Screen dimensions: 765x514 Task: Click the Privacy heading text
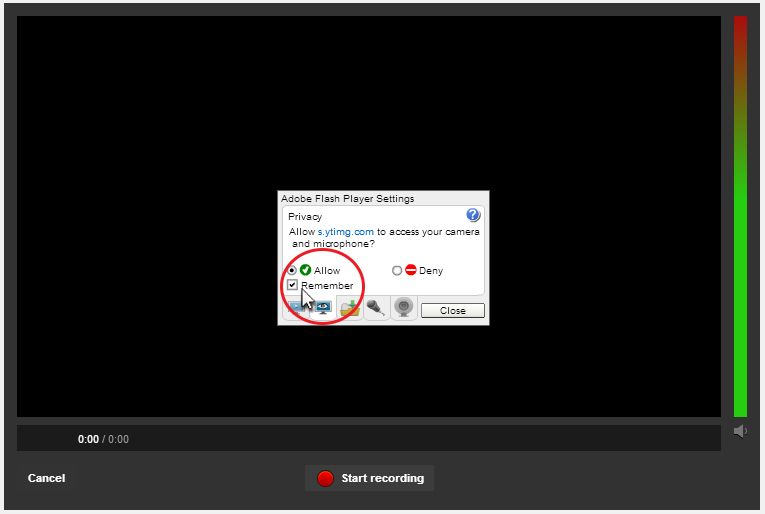coord(305,217)
